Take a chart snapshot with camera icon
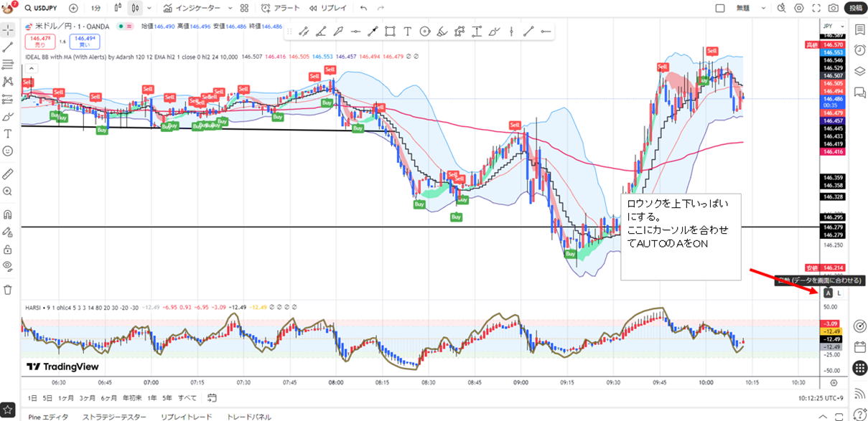 tap(833, 8)
